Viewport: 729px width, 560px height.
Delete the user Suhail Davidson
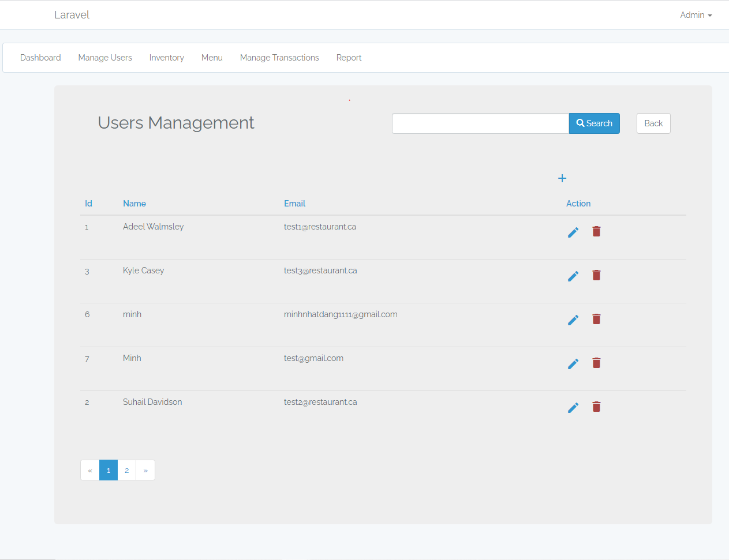click(x=596, y=407)
